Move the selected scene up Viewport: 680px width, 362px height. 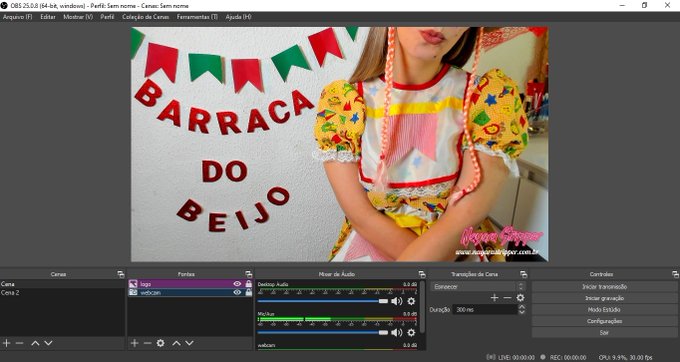[x=35, y=343]
